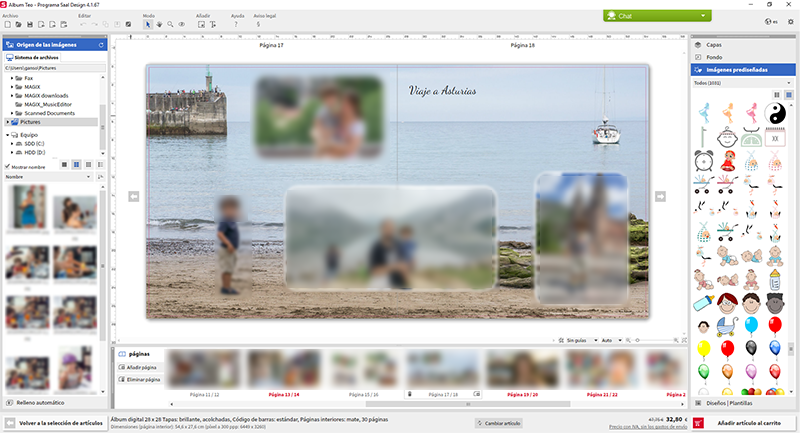Switch file browser to two-column view
Viewport: 800px width, 433px height.
[76, 164]
